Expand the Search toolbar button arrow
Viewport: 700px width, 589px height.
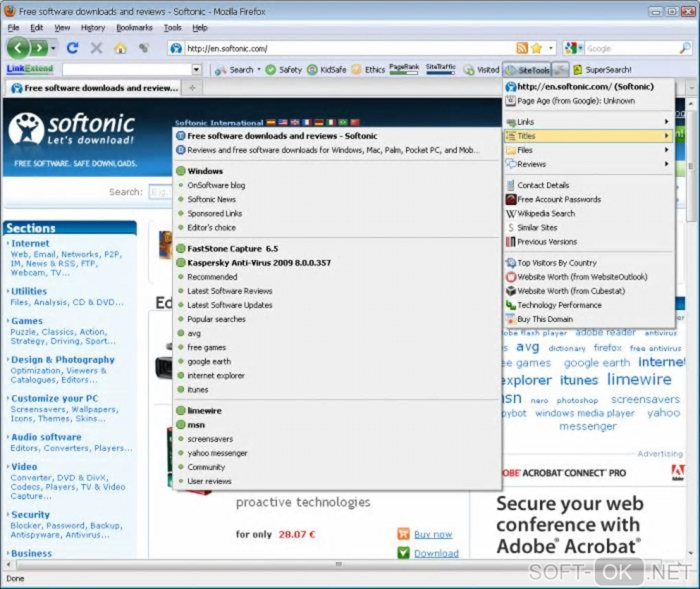(259, 69)
